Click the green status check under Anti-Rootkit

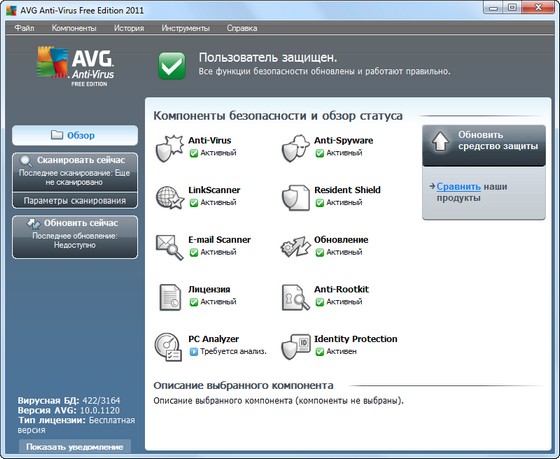click(320, 302)
